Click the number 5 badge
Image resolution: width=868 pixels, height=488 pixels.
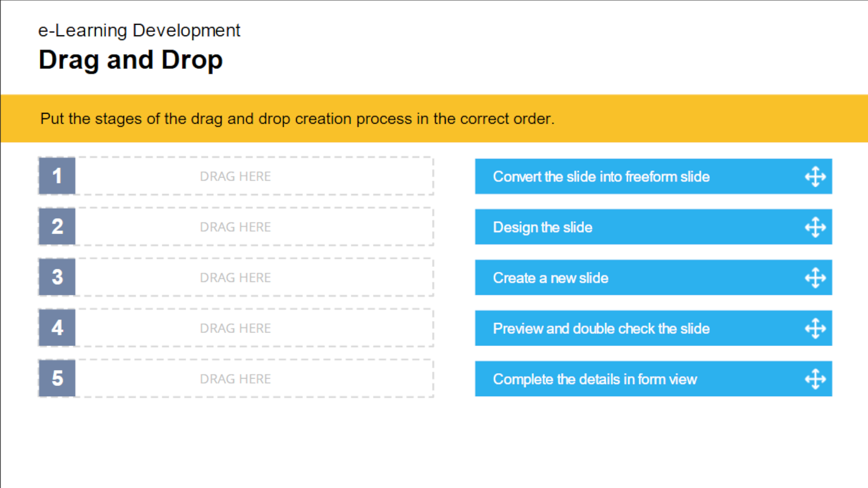click(x=57, y=378)
